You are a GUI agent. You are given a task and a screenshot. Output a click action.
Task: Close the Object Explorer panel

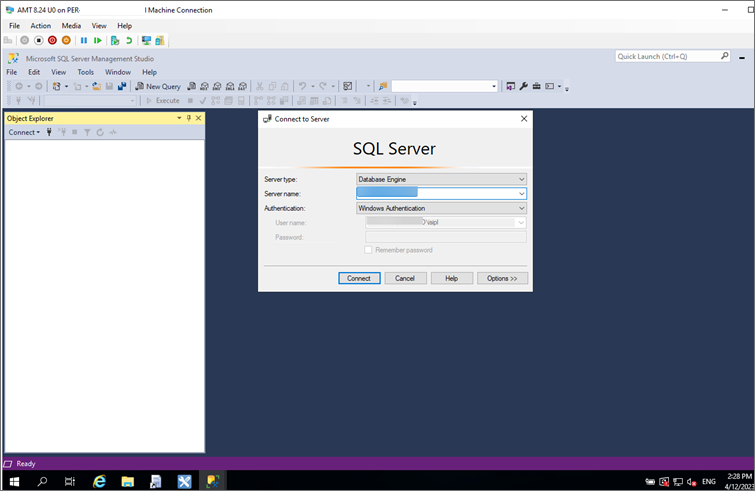[x=198, y=118]
